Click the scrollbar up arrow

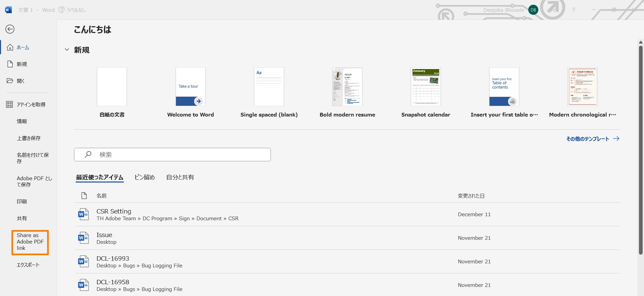641,42
